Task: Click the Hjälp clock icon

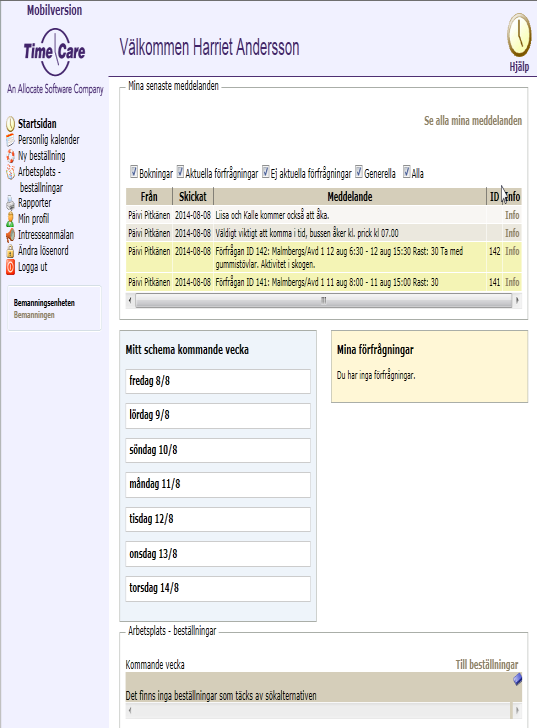Action: (519, 35)
